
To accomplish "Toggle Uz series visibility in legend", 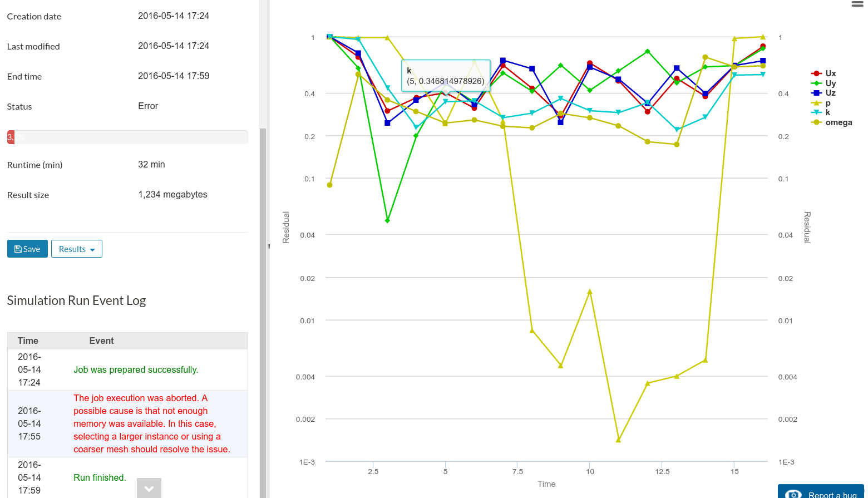I will (830, 93).
